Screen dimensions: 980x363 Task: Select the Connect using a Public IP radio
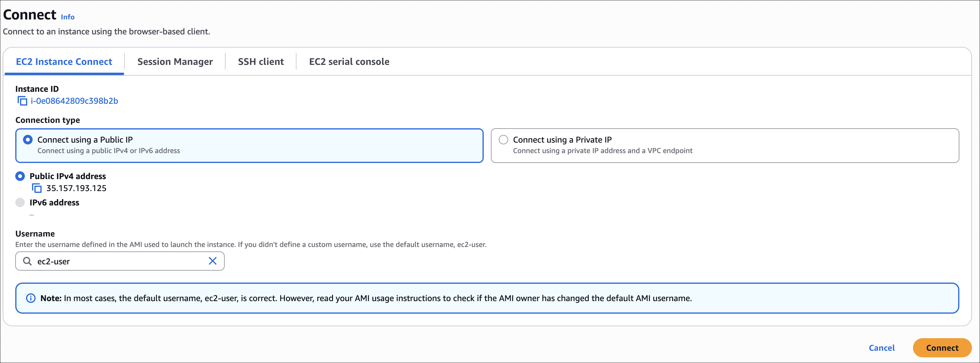[x=28, y=140]
